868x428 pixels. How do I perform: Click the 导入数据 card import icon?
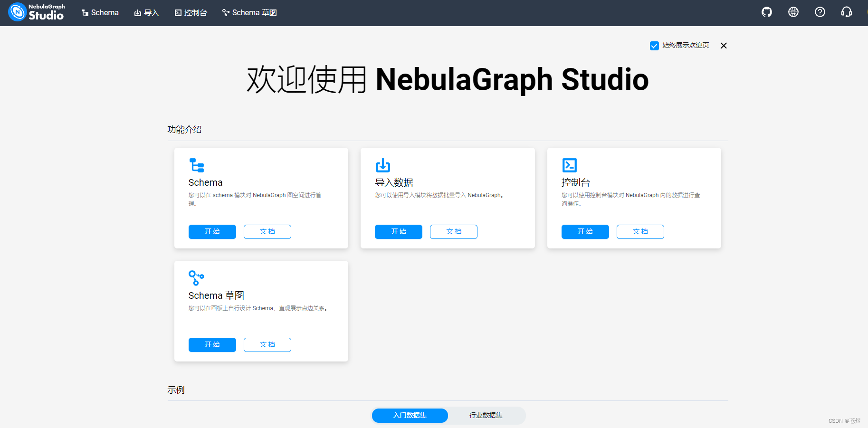click(383, 165)
